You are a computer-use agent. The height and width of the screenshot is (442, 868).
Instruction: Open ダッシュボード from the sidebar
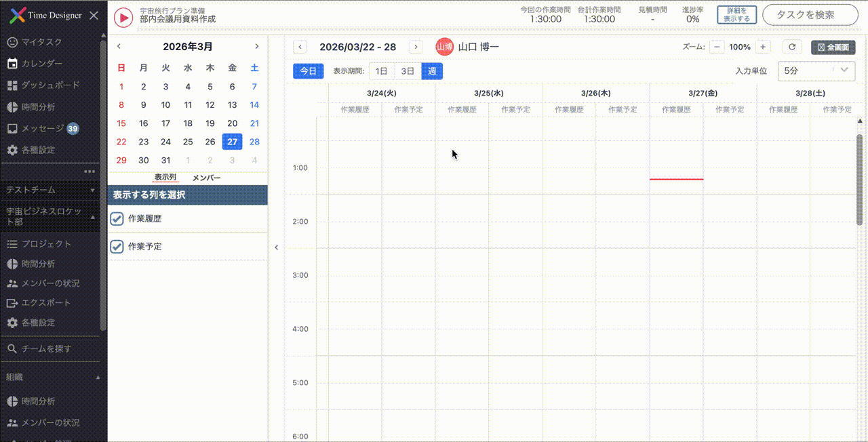pos(50,85)
